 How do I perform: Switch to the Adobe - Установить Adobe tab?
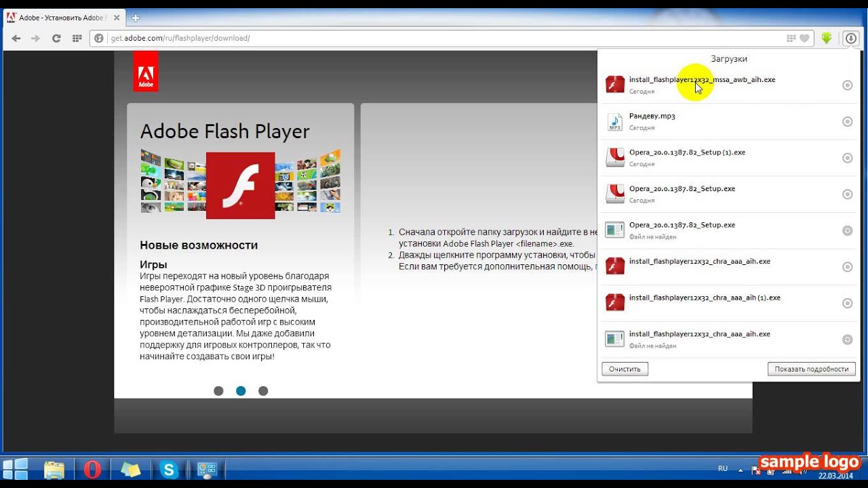[65, 18]
